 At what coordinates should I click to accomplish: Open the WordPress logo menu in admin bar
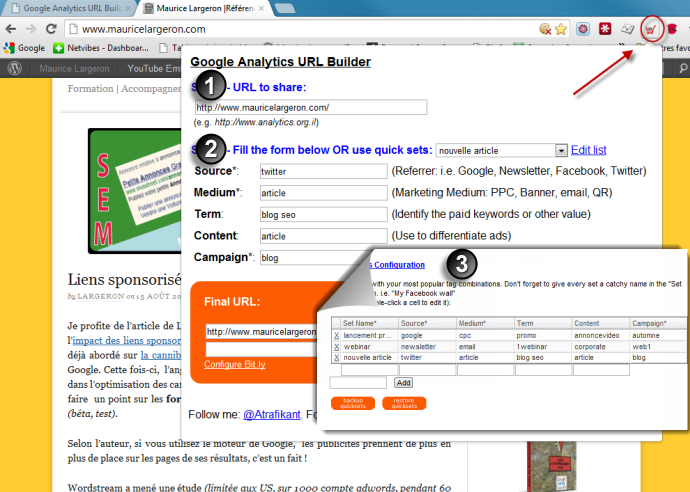[15, 68]
